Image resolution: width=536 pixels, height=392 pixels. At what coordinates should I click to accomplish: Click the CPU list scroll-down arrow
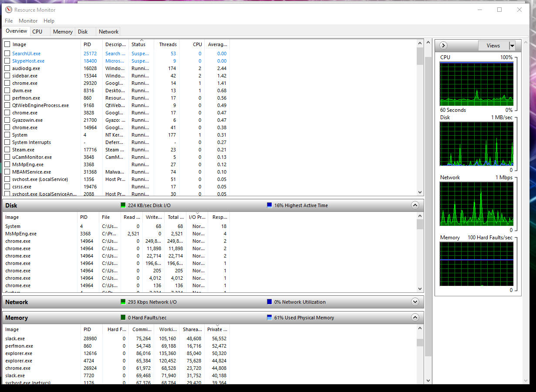click(420, 192)
